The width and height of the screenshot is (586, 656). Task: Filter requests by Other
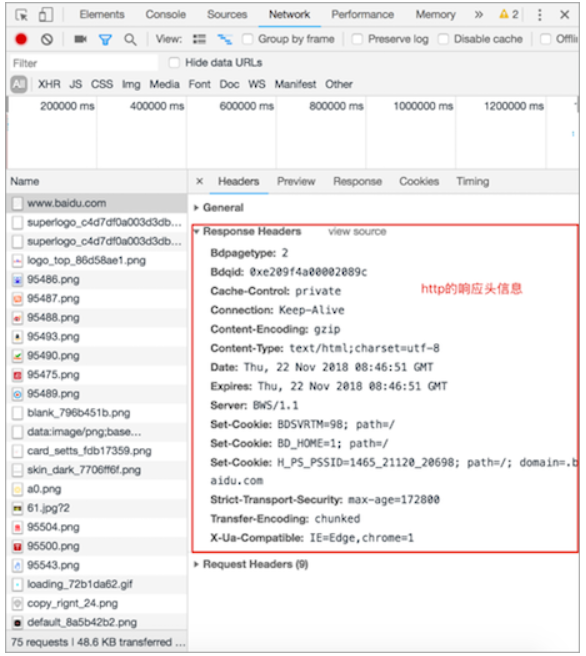(x=339, y=85)
